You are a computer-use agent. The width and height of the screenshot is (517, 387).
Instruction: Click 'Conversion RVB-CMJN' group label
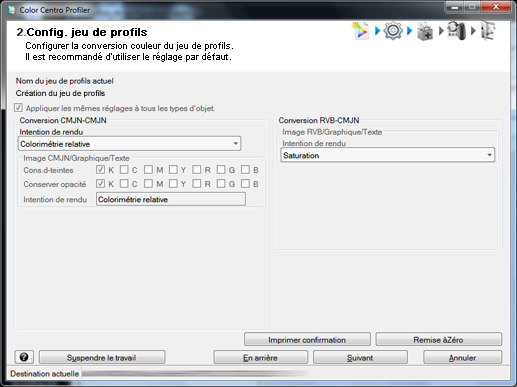[319, 120]
